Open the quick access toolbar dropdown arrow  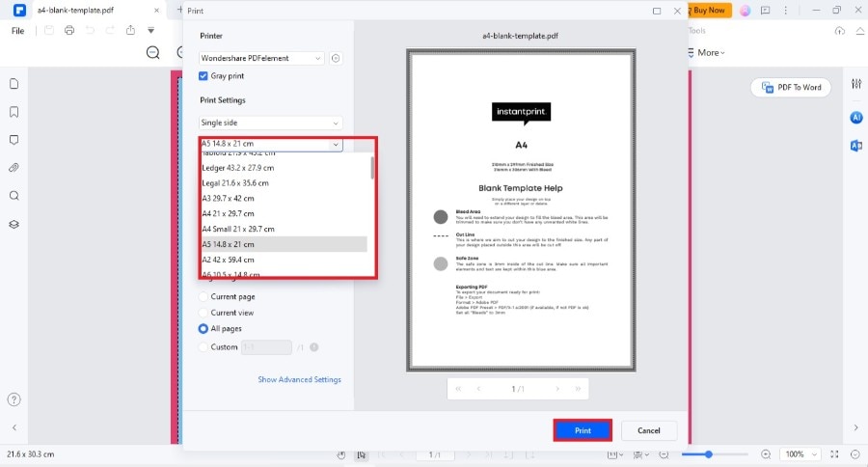pyautogui.click(x=150, y=31)
